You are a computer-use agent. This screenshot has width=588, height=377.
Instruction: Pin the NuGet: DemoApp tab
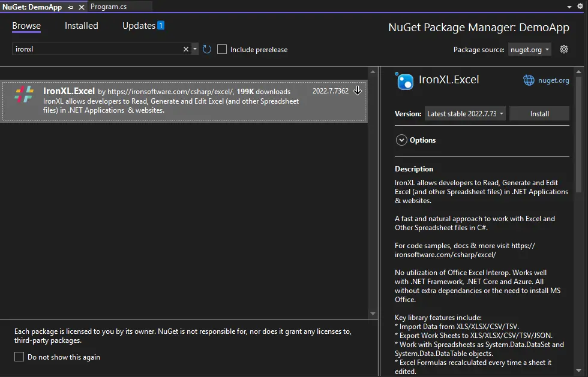[x=71, y=7]
